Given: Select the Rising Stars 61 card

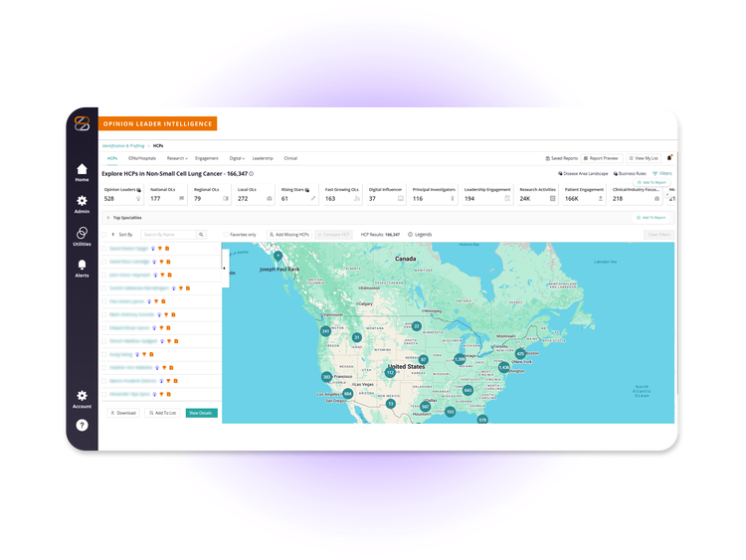Looking at the screenshot, I should coord(298,195).
